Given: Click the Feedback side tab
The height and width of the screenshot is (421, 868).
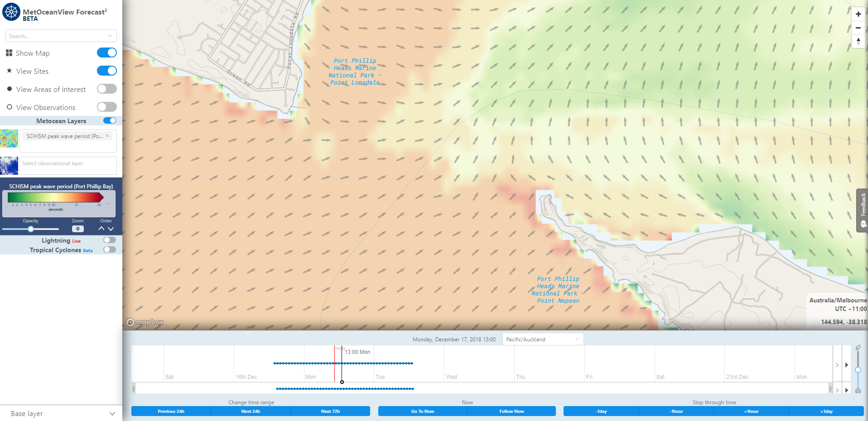Looking at the screenshot, I should tap(862, 210).
